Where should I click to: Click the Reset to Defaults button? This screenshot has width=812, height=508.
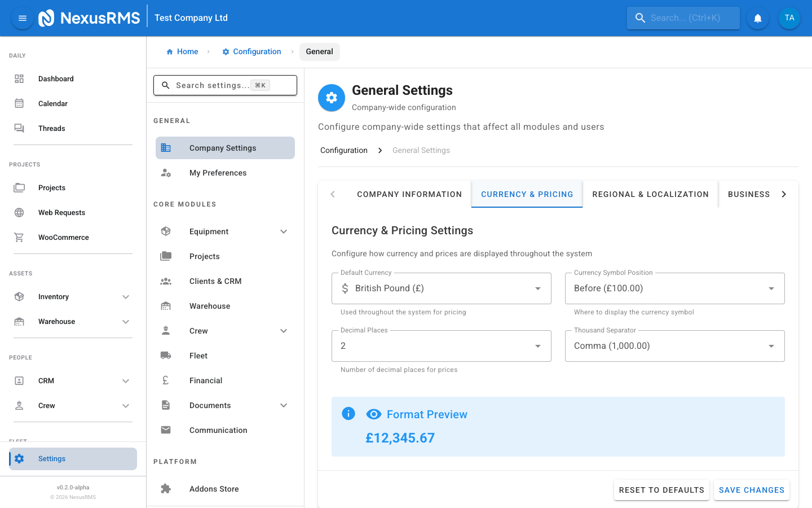click(661, 490)
